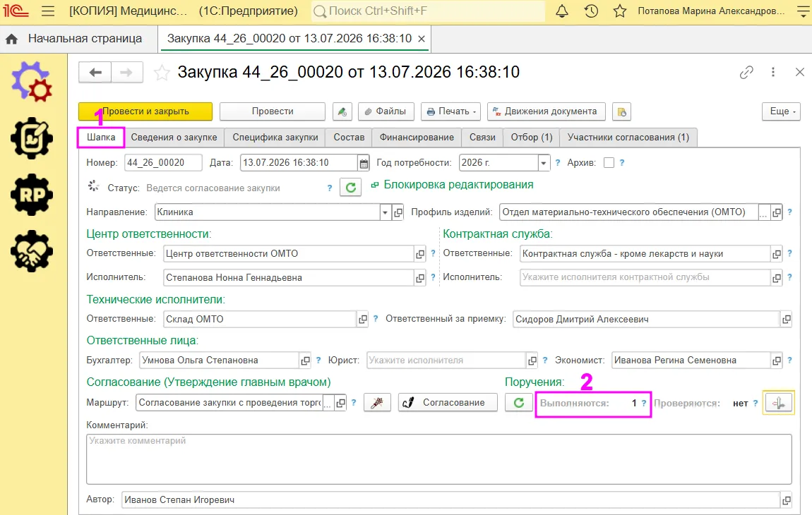Expand the Год потребности dropdown
The image size is (812, 515).
tap(543, 163)
